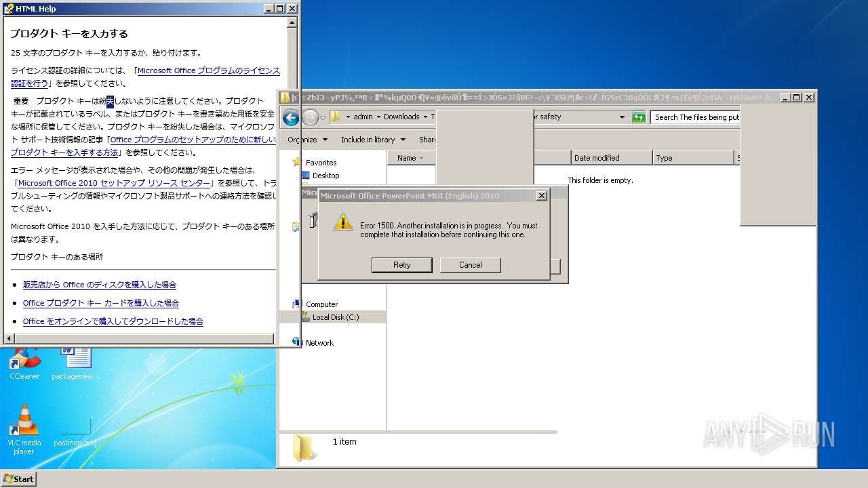Open the Windows Start menu

click(18, 479)
